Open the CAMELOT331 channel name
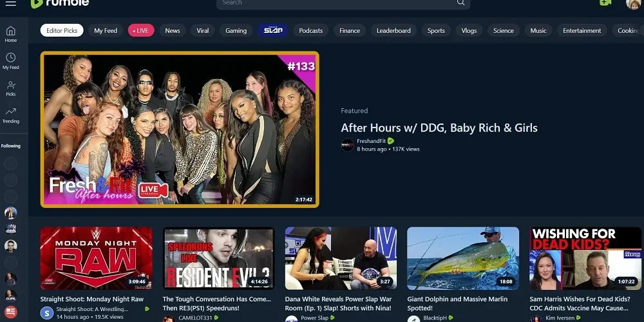 (195, 318)
